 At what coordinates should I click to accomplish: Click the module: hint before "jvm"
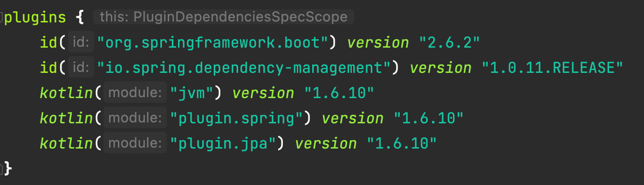(135, 93)
